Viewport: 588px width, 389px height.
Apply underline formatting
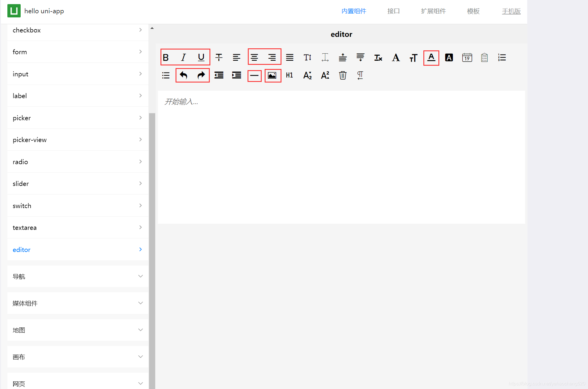pos(201,57)
